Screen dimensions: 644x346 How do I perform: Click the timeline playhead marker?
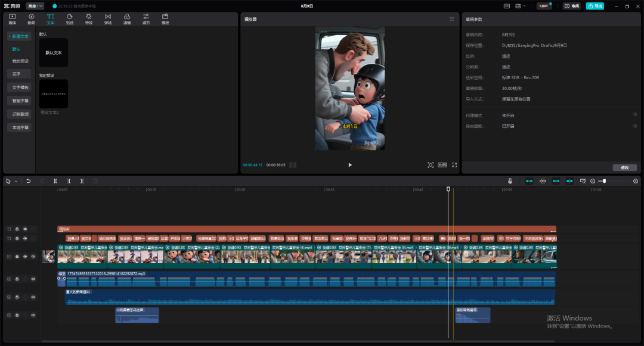coord(448,189)
